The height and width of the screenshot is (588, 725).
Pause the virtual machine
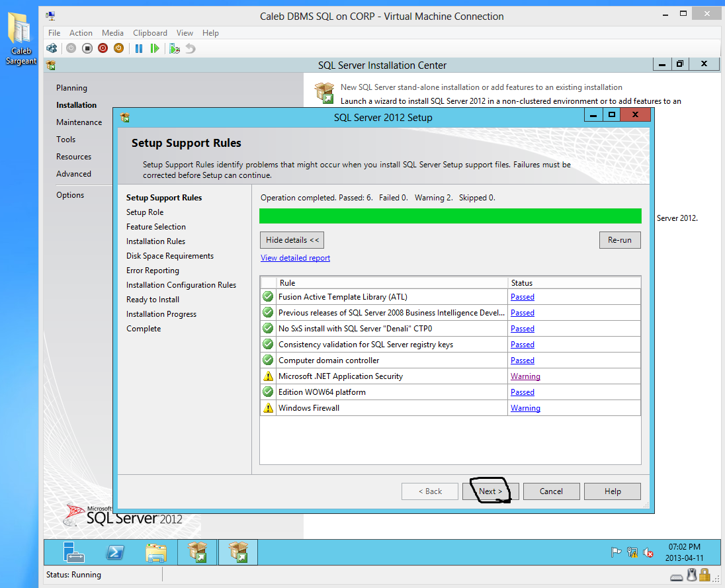click(x=139, y=48)
